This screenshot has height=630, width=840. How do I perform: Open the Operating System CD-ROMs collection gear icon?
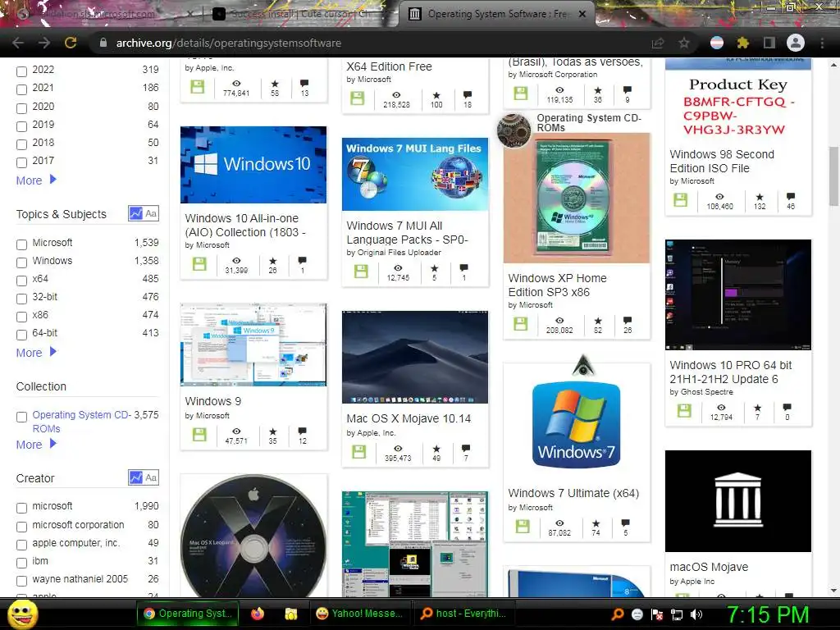tap(514, 130)
